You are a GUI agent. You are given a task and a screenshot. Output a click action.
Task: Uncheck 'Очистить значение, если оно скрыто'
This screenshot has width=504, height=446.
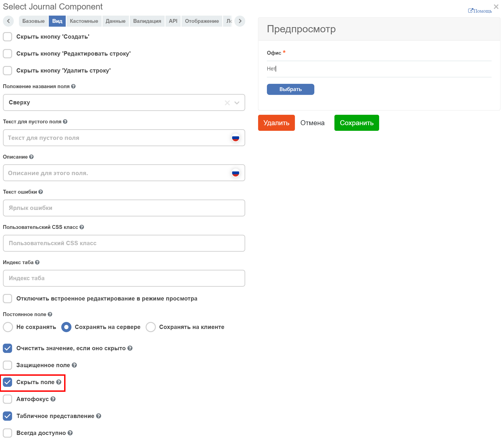[7, 348]
